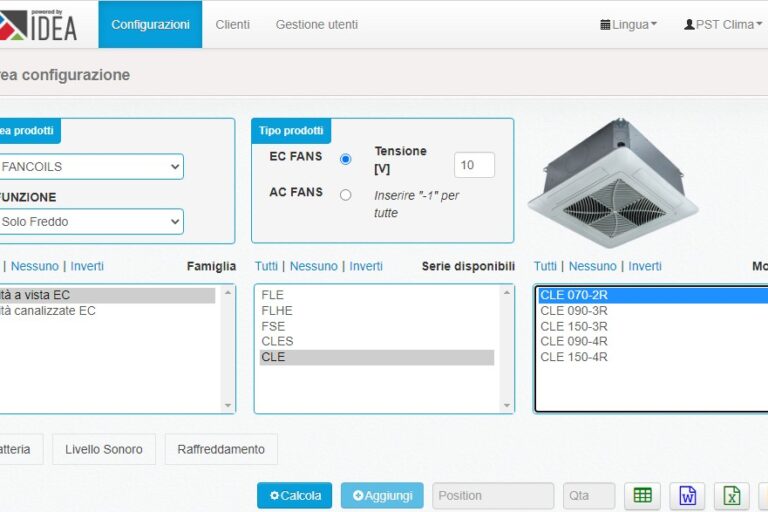Screen dimensions: 768x512
Task: Expand the Solo Freddo function dropdown
Action: click(x=90, y=221)
